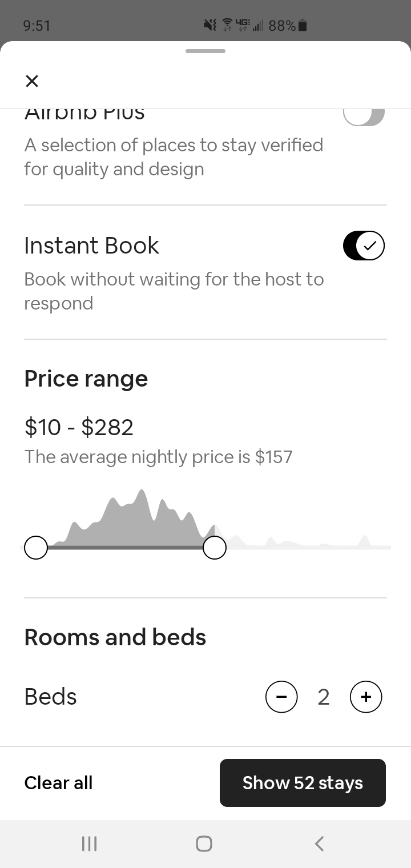411x868 pixels.
Task: Tap the Instant Book label text
Action: 91,246
